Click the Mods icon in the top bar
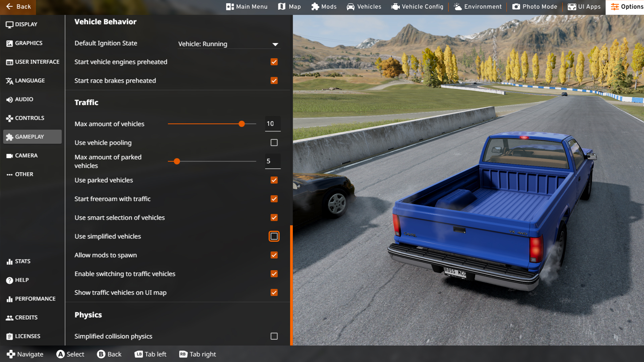 coord(324,7)
